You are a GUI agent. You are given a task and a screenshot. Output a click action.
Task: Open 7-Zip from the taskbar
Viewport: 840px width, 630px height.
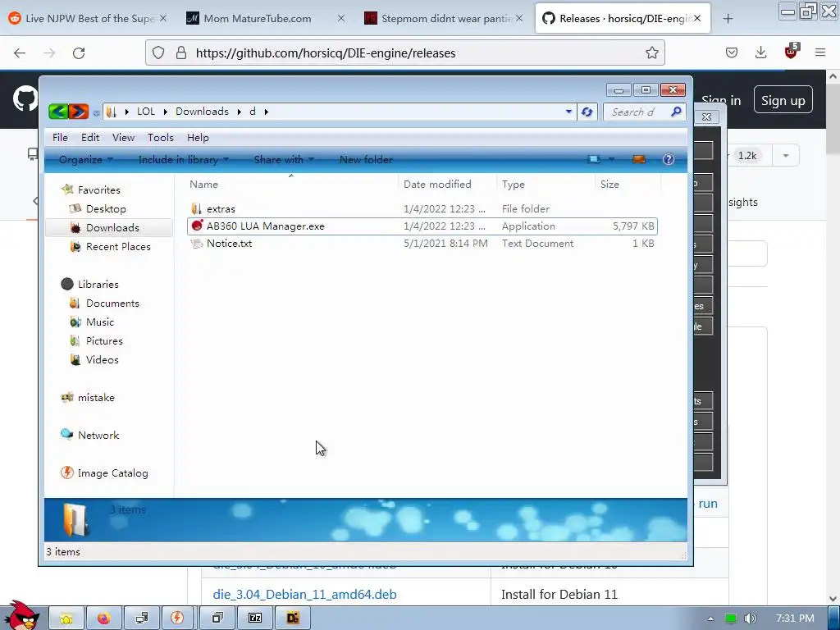coord(255,619)
